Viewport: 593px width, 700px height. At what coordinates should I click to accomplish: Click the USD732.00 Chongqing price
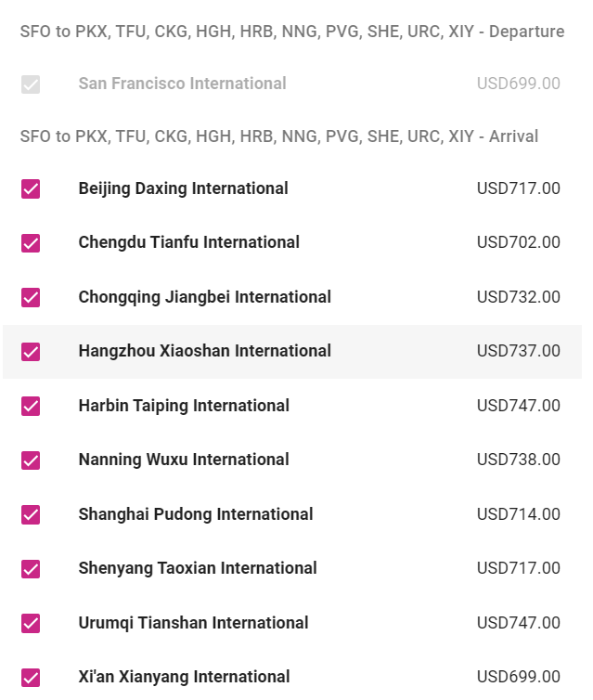[x=518, y=297]
